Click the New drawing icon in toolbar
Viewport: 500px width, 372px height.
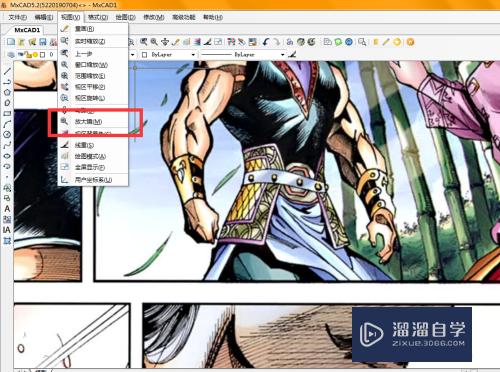pos(11,42)
